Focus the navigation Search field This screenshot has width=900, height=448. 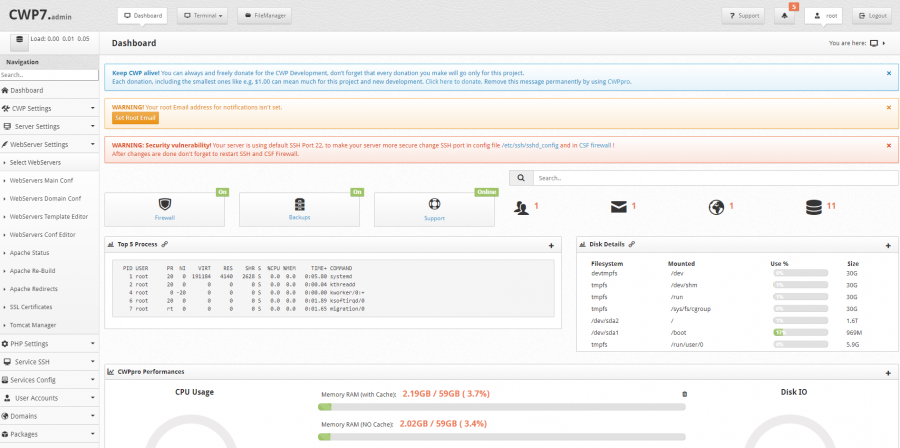(49, 75)
